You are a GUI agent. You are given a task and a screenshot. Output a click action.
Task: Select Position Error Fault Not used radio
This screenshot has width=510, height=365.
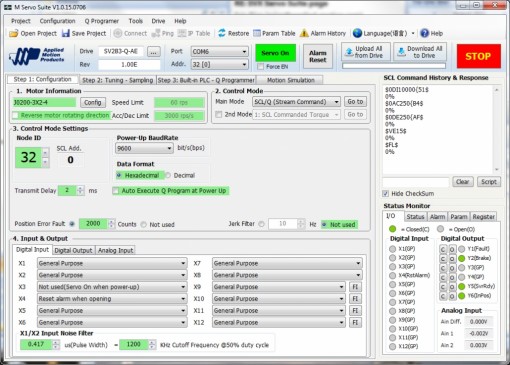[144, 225]
